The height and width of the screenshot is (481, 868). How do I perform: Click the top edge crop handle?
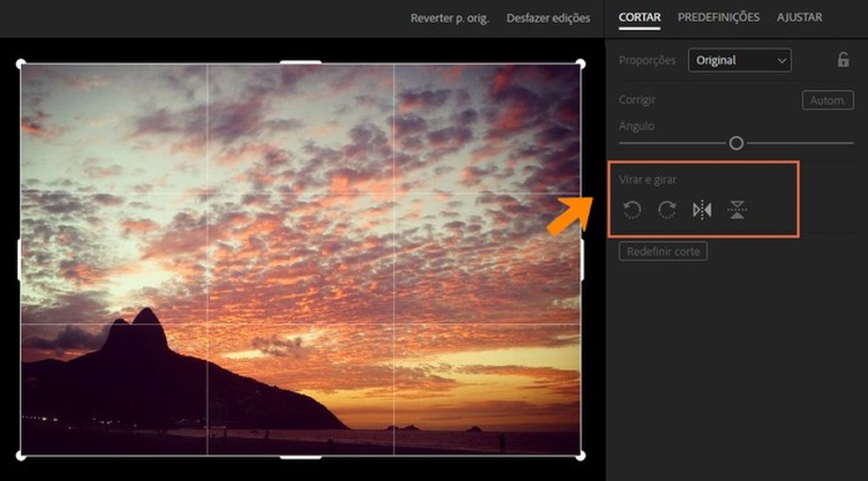point(301,63)
